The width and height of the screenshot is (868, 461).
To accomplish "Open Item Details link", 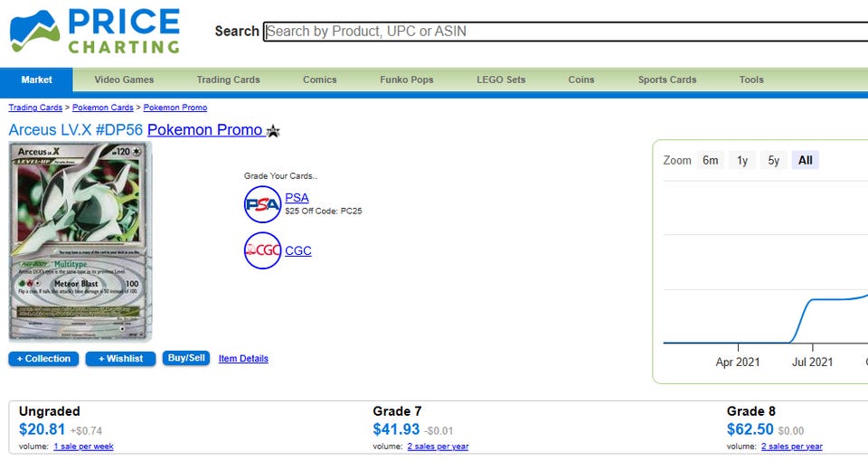I will tap(243, 359).
